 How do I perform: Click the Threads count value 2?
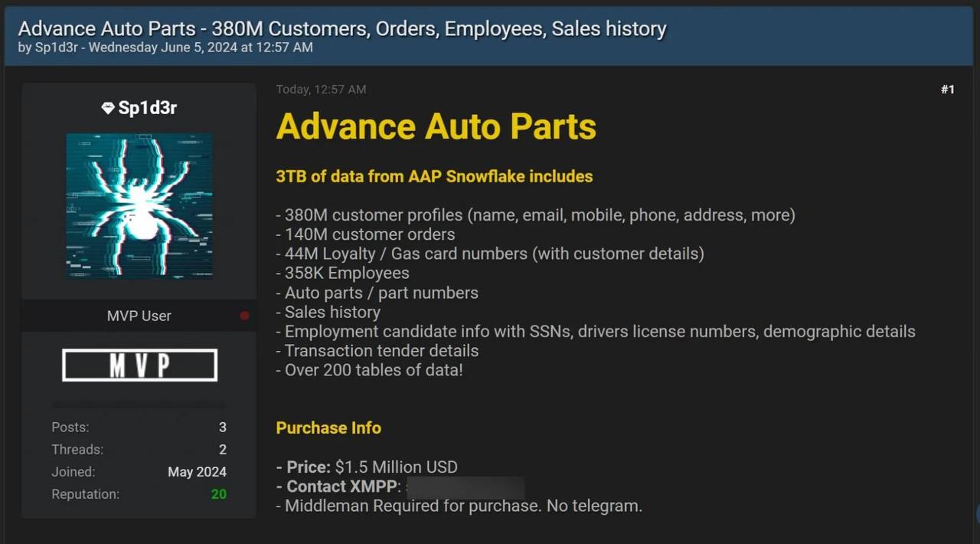223,450
